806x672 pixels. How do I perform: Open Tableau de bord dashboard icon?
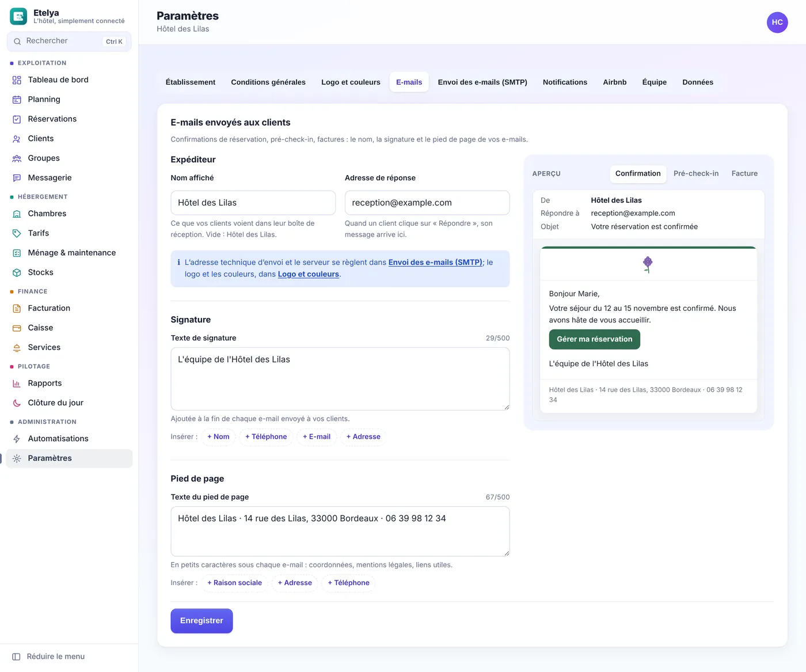point(17,80)
